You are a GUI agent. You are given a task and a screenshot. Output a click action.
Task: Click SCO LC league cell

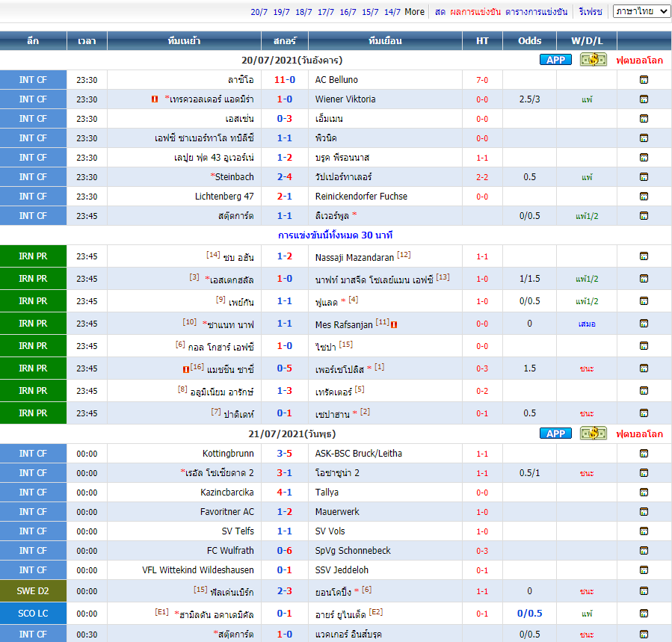[33, 614]
